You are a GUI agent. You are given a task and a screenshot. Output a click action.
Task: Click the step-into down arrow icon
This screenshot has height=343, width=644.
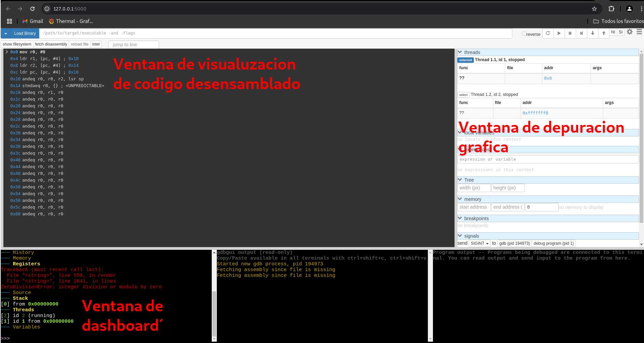click(592, 33)
